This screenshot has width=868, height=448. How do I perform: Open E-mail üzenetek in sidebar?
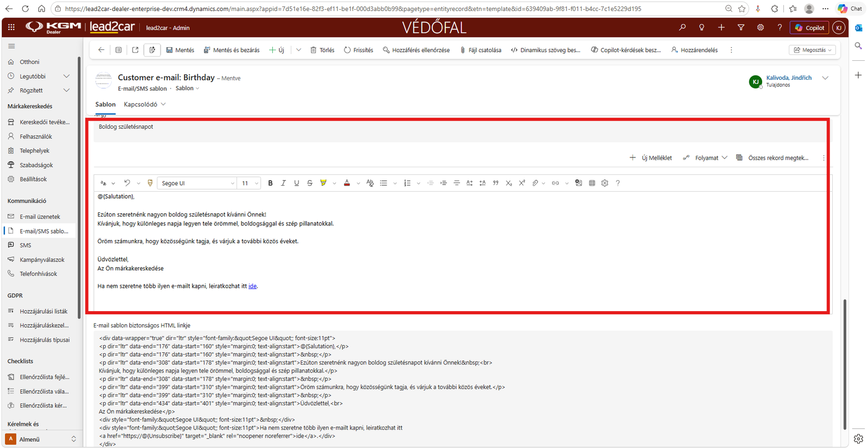point(40,216)
